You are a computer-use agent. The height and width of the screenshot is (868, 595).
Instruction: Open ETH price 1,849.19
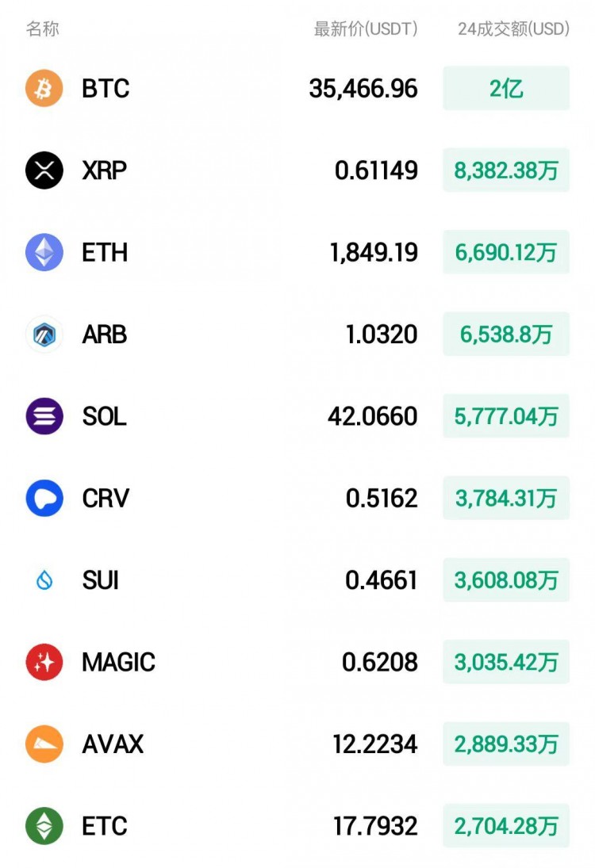374,252
